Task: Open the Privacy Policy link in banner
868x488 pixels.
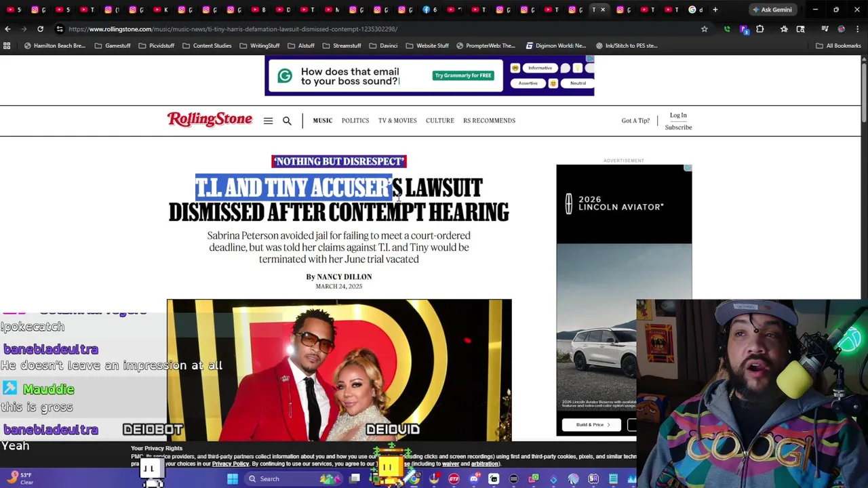Action: pyautogui.click(x=231, y=464)
